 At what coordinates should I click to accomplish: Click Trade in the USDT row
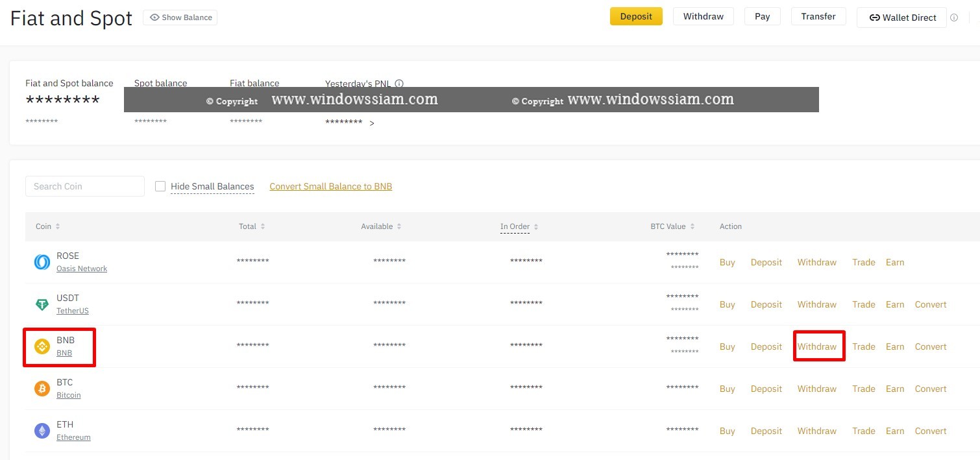pyautogui.click(x=864, y=304)
